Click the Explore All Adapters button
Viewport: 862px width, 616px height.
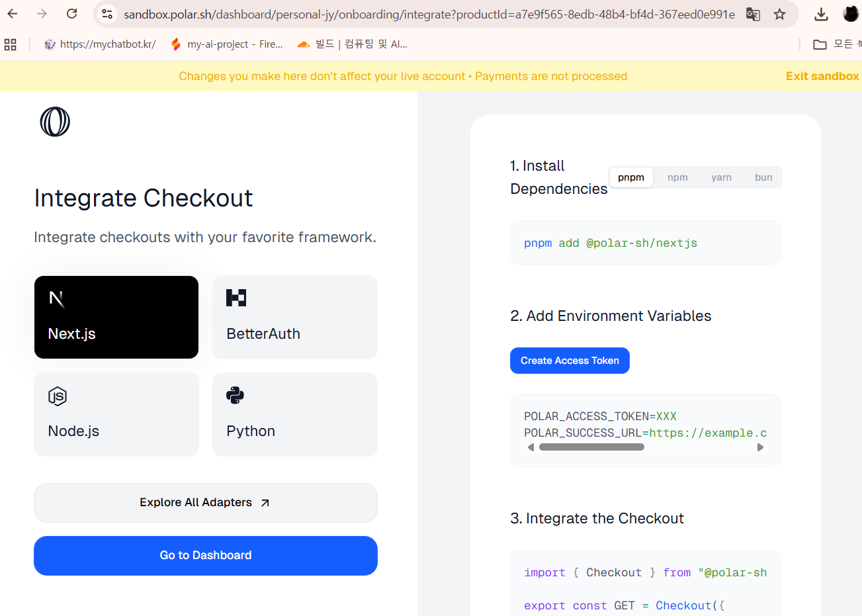206,503
